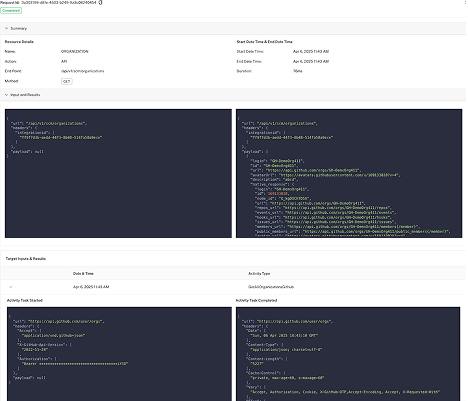Click the Date & Time column header
The image size is (468, 401).
point(83,273)
